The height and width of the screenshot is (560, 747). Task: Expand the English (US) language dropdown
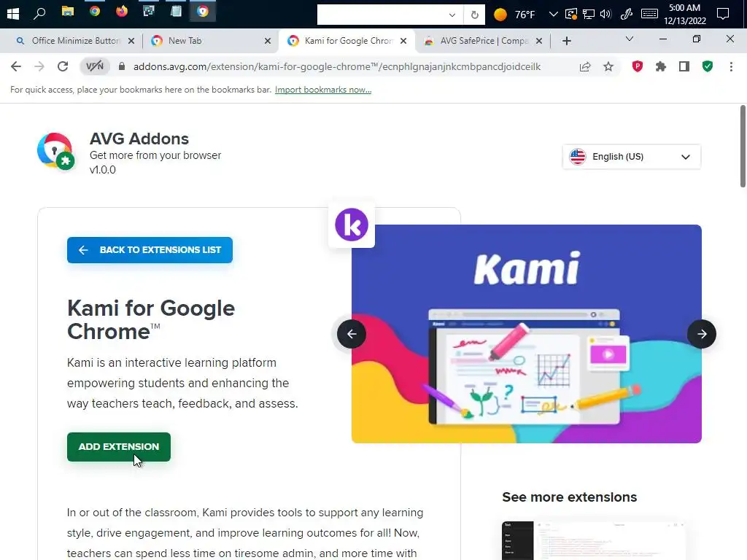coord(631,157)
